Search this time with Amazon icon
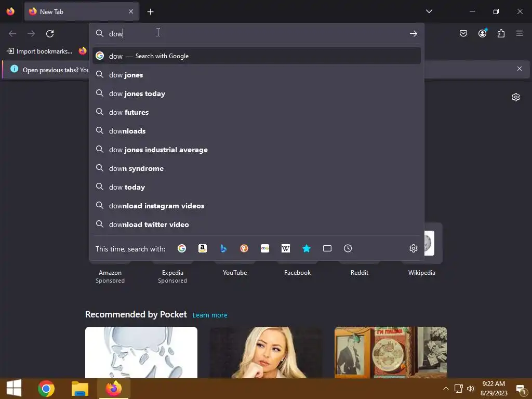 click(203, 248)
